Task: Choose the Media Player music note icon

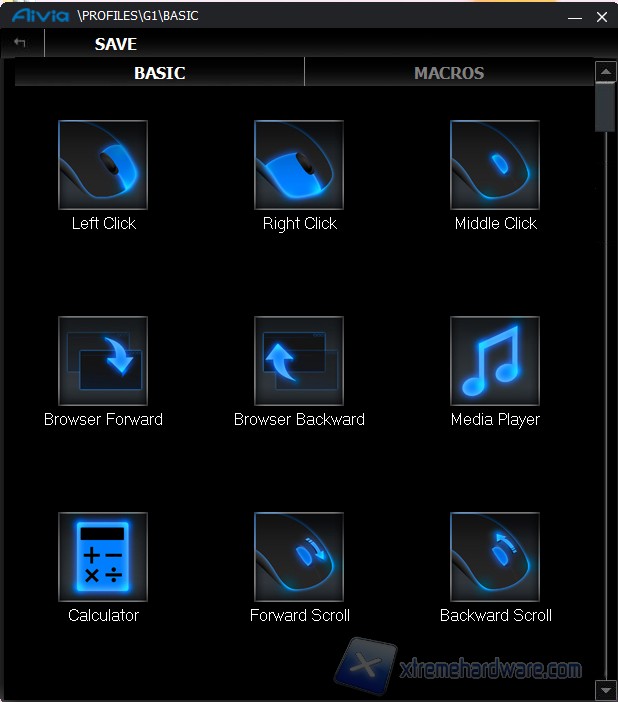Action: click(495, 360)
